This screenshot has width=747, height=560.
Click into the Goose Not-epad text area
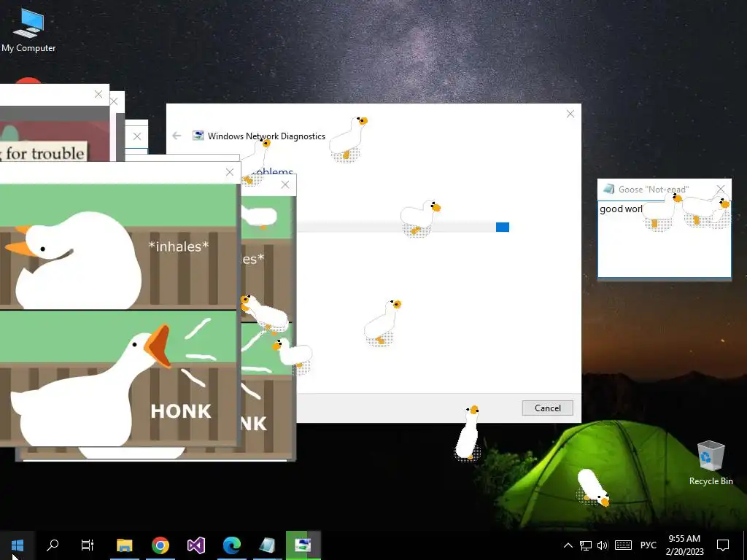click(664, 239)
